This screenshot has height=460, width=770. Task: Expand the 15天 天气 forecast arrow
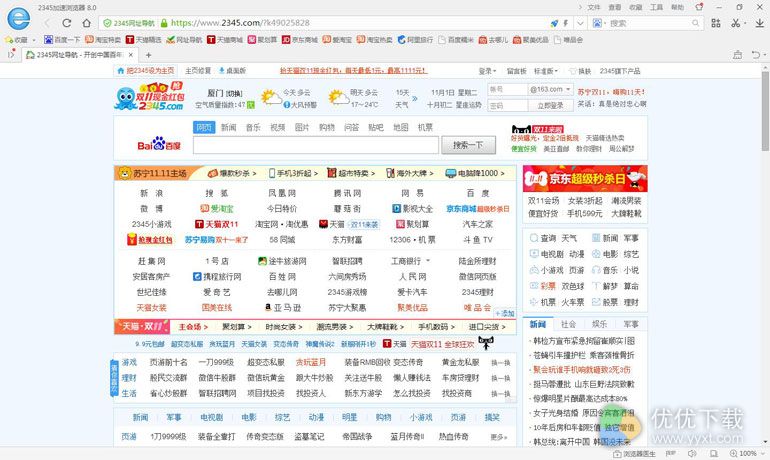[415, 99]
